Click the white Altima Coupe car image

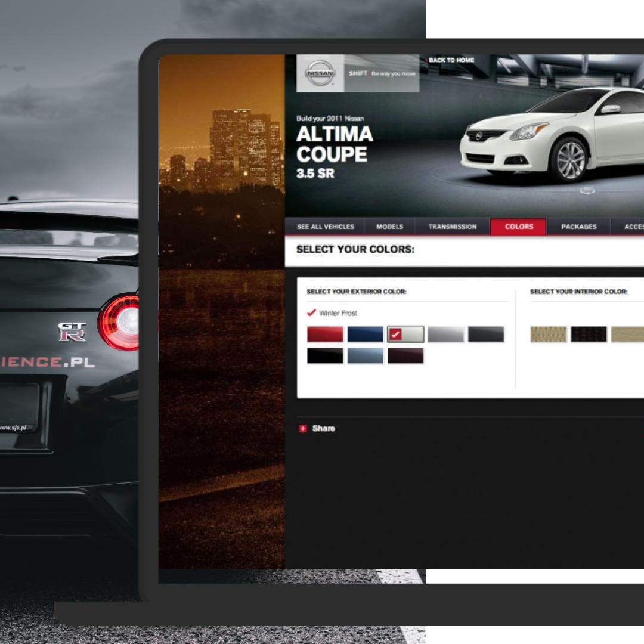552,135
